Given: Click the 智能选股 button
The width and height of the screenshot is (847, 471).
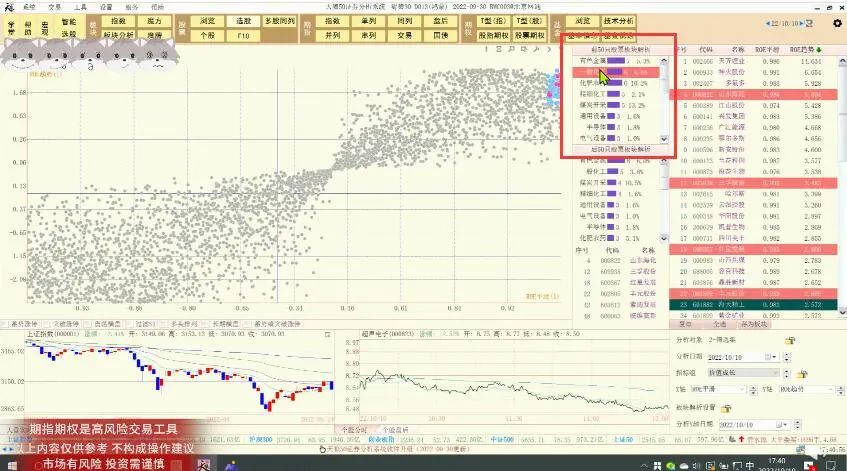Looking at the screenshot, I should pyautogui.click(x=69, y=28).
